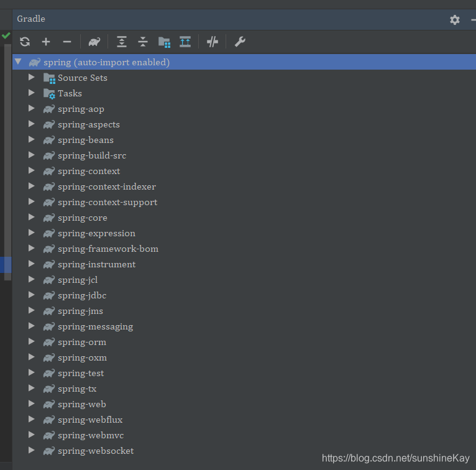Select the 'spring-messaging' row
The height and width of the screenshot is (470, 476).
244,326
